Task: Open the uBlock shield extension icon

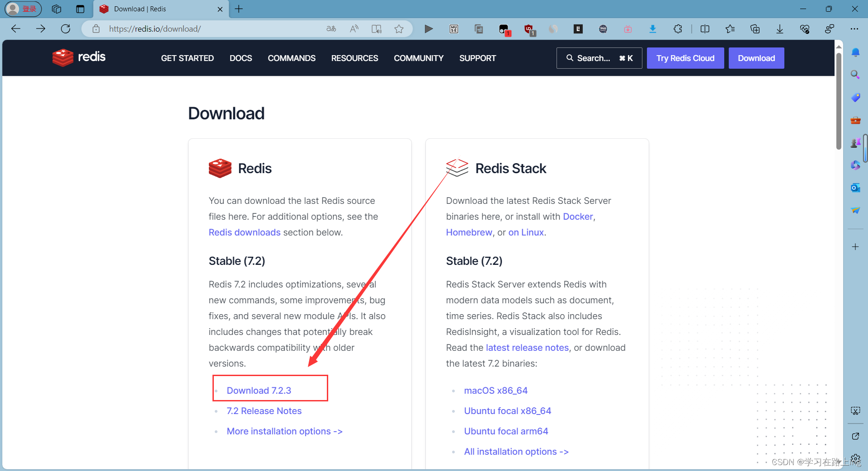Action: [528, 29]
